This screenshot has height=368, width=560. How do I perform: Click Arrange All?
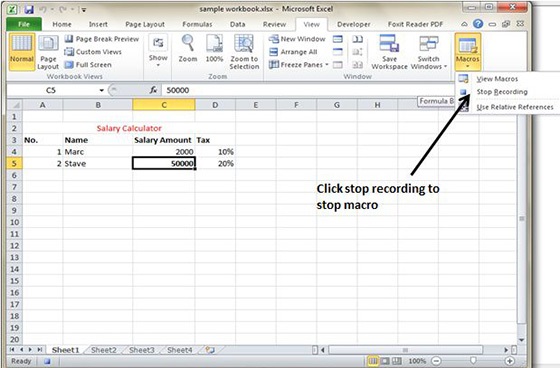click(293, 52)
